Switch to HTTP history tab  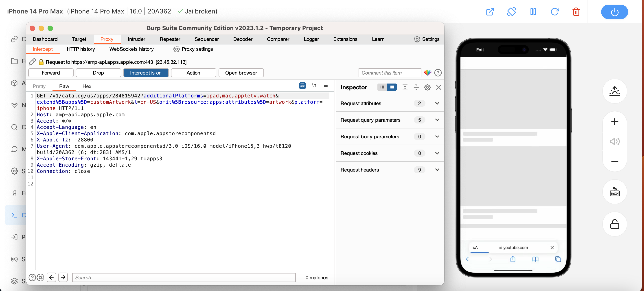pos(81,49)
